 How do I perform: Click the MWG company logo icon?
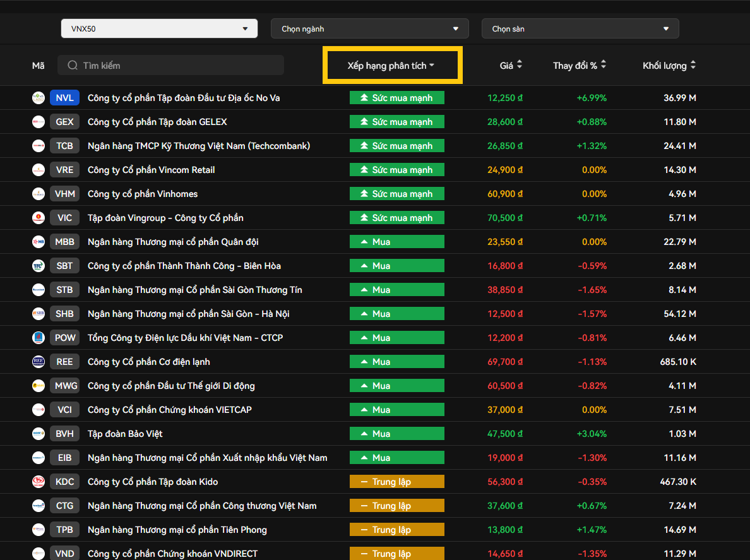tap(39, 386)
